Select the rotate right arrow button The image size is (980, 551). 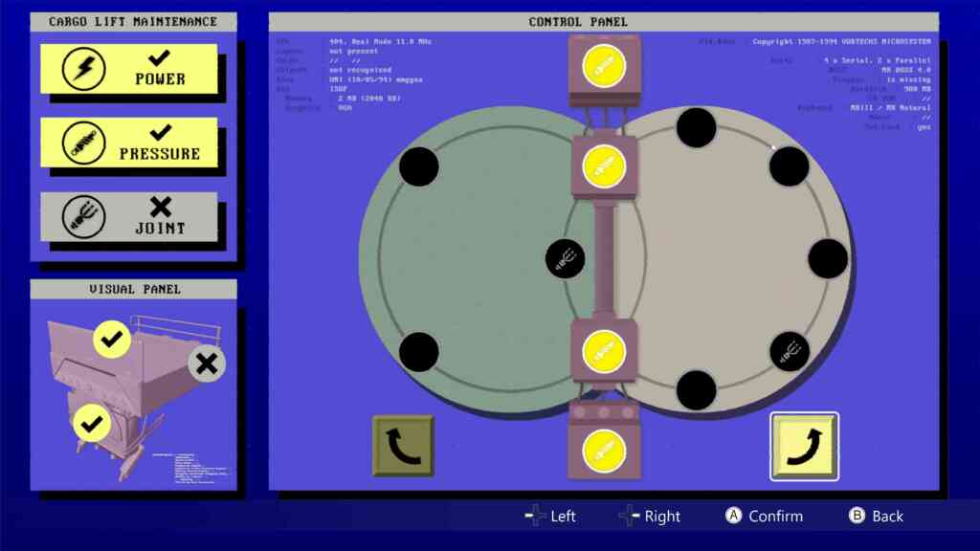point(804,446)
